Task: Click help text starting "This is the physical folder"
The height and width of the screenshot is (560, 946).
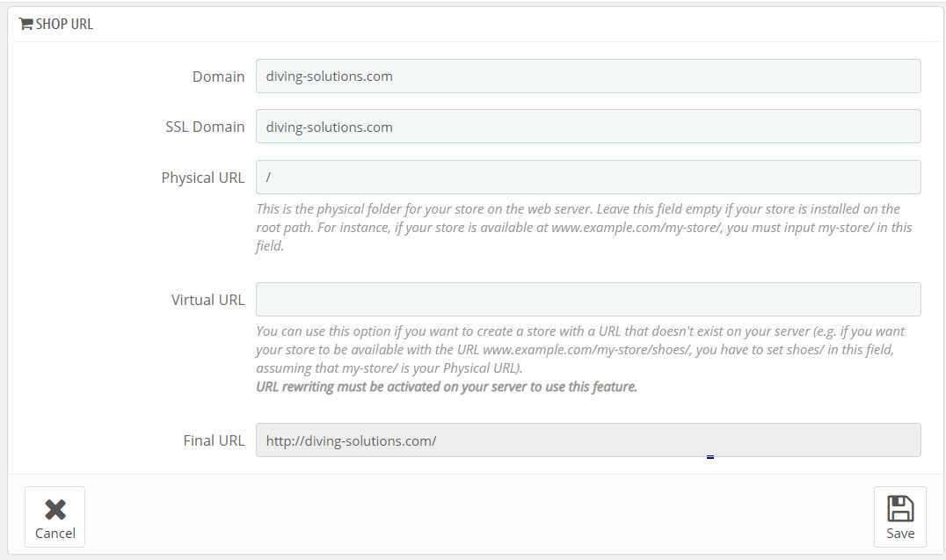Action: pyautogui.click(x=584, y=228)
